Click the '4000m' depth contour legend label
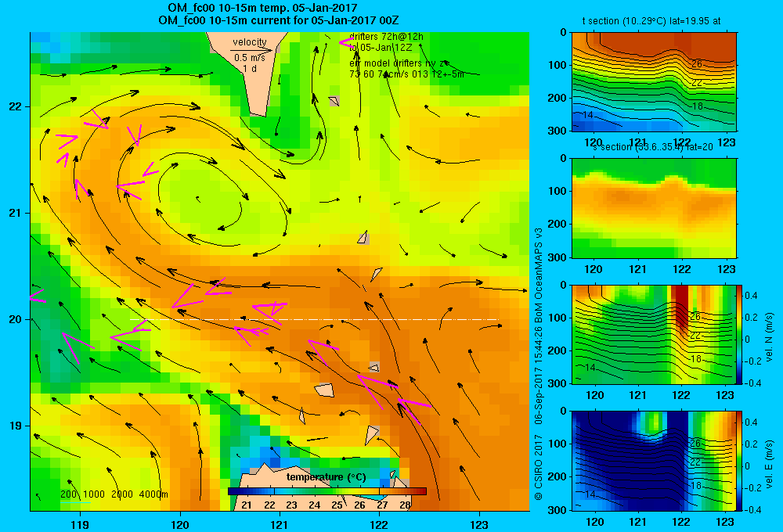This screenshot has height=532, width=783. [153, 494]
